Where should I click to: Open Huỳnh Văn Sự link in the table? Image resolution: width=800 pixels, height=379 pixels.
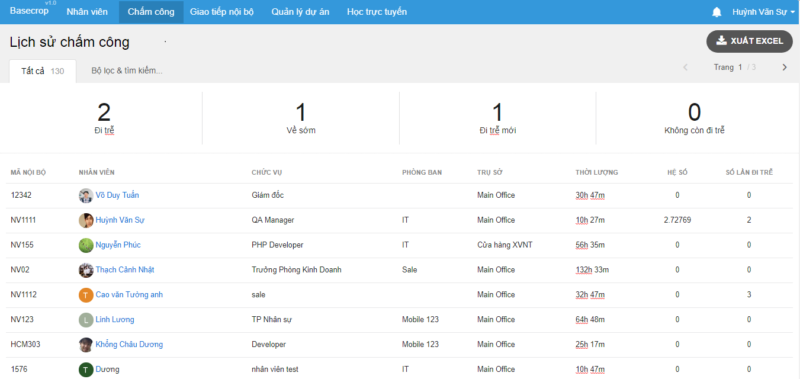click(x=120, y=220)
